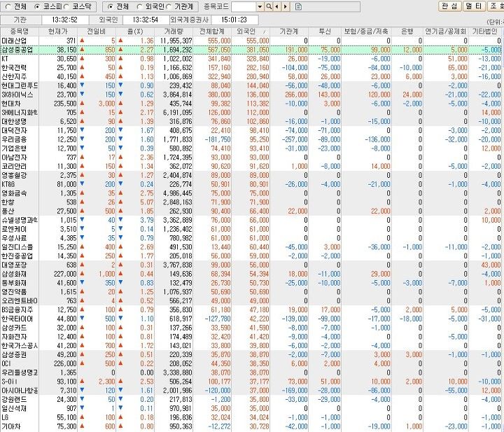Sort by the 종목명 column header
This screenshot has height=432, width=504.
[20, 32]
